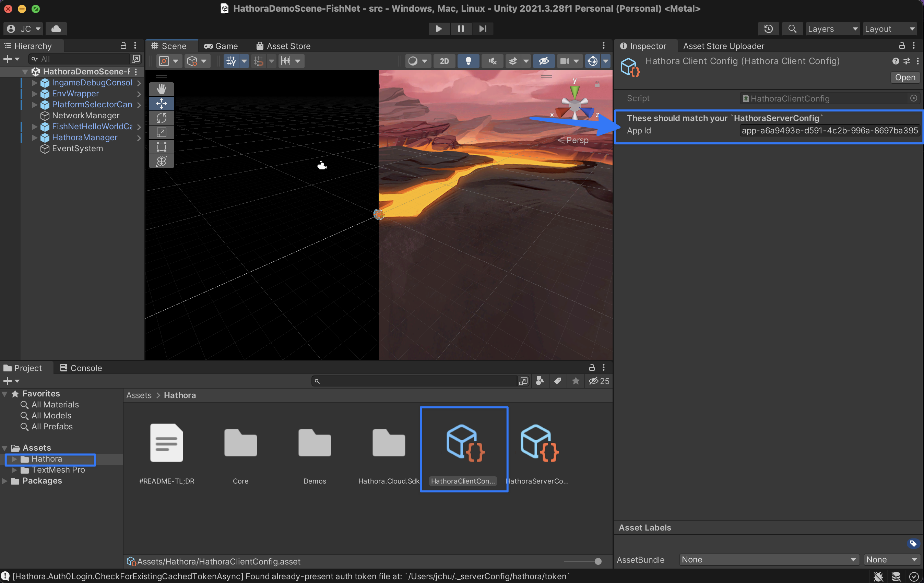The image size is (924, 583).
Task: Expand the IngameDebugConsole hierarchy item
Action: 35,83
